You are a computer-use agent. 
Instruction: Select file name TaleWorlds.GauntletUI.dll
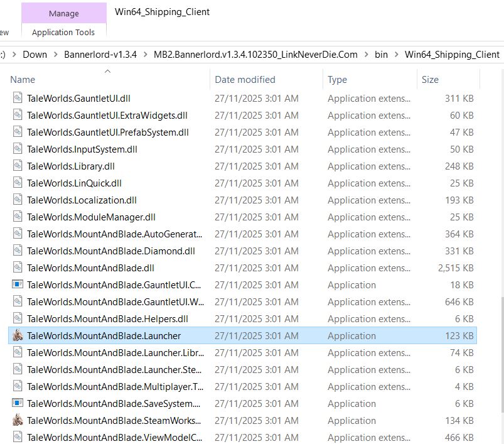click(x=78, y=99)
